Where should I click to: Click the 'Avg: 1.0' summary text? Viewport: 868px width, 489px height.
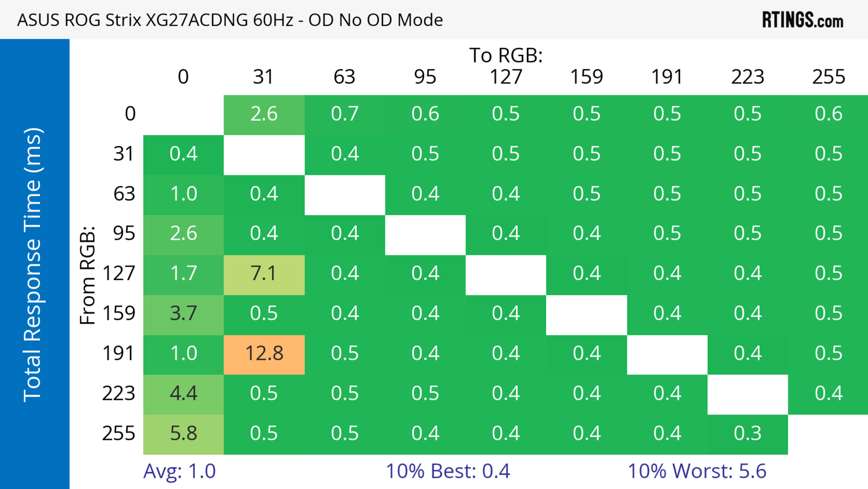(179, 471)
